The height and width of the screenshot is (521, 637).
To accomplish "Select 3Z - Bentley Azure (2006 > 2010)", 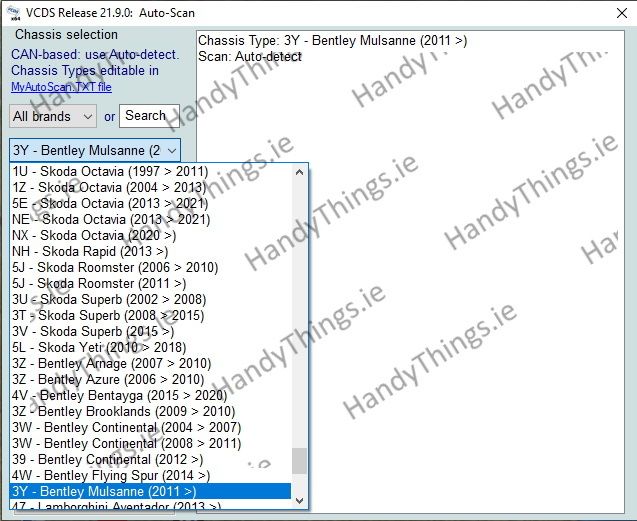I will pos(150,380).
